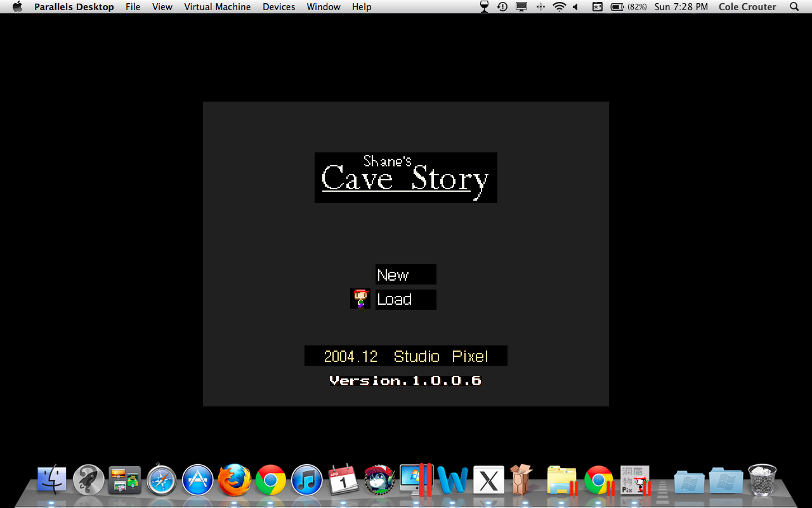Open the Virtual Machine menu
Screen dimensions: 812x508
click(x=217, y=7)
